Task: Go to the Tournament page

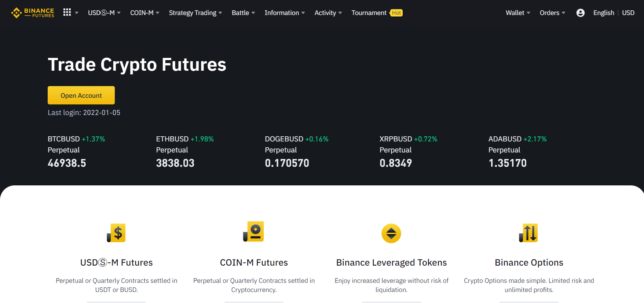Action: pyautogui.click(x=369, y=13)
